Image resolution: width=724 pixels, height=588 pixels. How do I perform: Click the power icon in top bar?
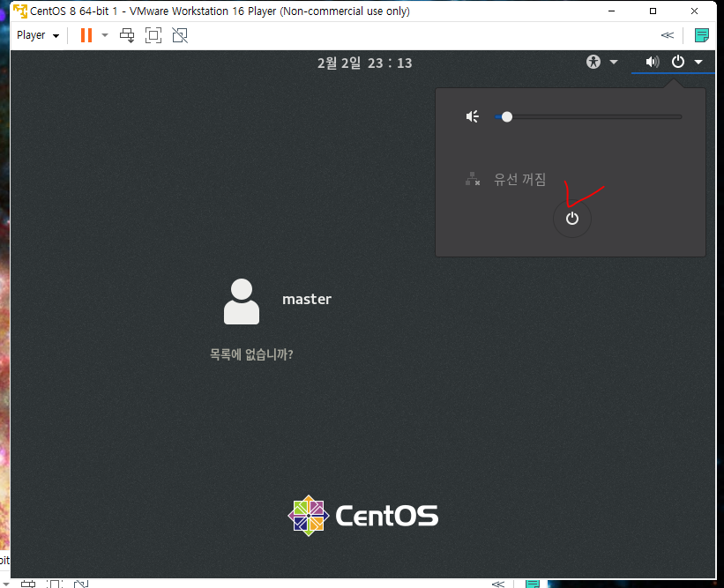click(678, 62)
